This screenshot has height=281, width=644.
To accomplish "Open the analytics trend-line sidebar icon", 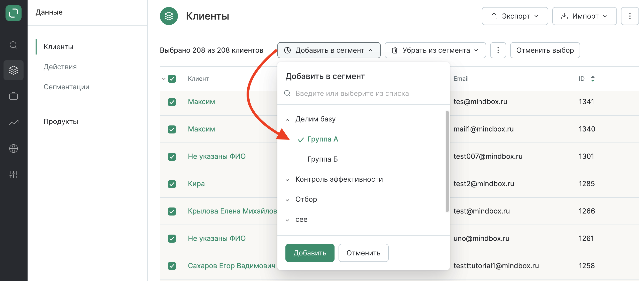I will coord(14,122).
